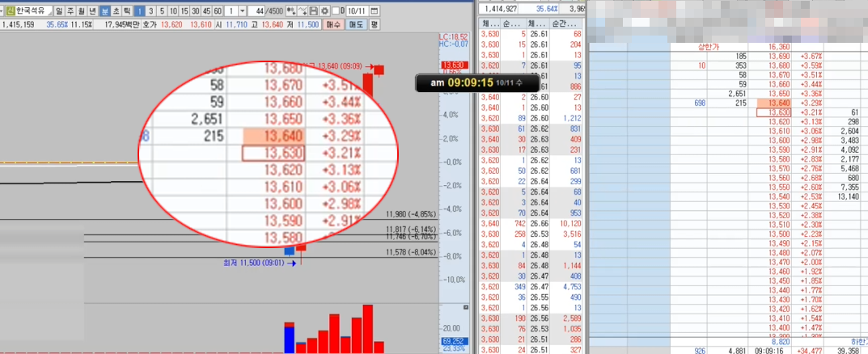Click the 10/11 date input field
This screenshot has width=868, height=354.
[x=357, y=11]
